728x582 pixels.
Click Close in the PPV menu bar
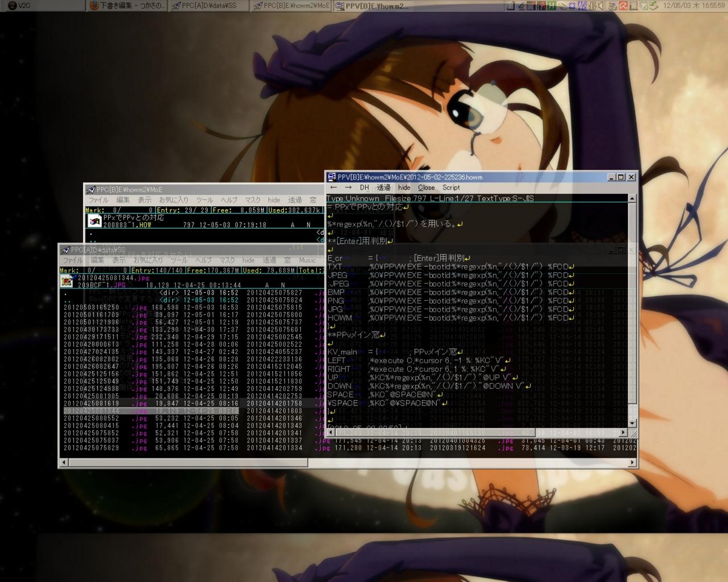click(x=426, y=188)
